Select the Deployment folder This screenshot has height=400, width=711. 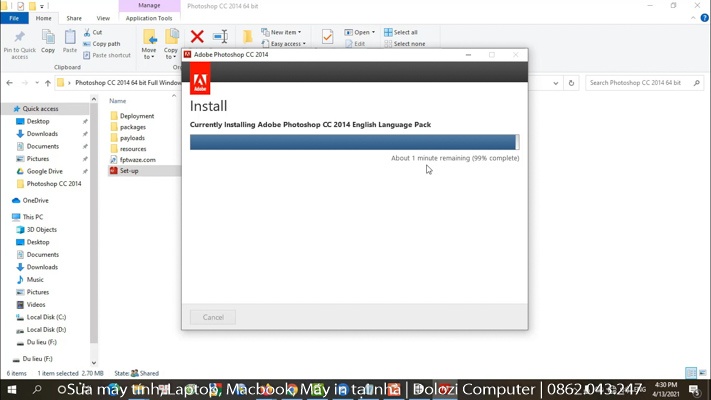pyautogui.click(x=136, y=116)
